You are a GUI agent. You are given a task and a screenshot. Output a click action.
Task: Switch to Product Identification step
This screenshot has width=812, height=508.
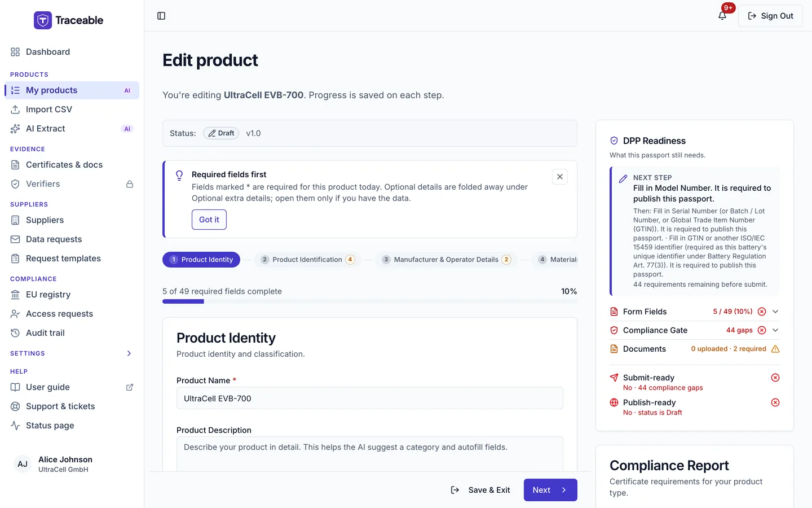[x=307, y=260]
